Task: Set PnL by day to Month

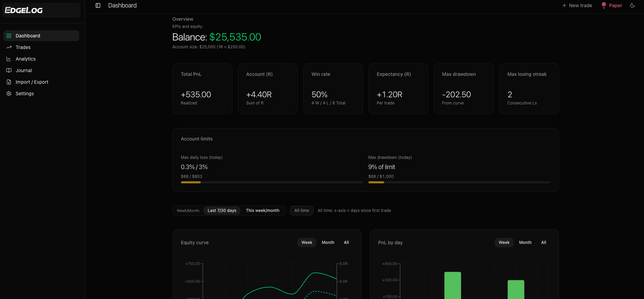Action: coord(525,243)
